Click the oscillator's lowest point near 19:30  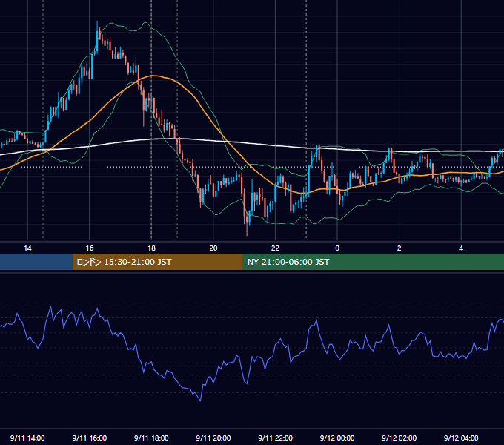point(201,400)
